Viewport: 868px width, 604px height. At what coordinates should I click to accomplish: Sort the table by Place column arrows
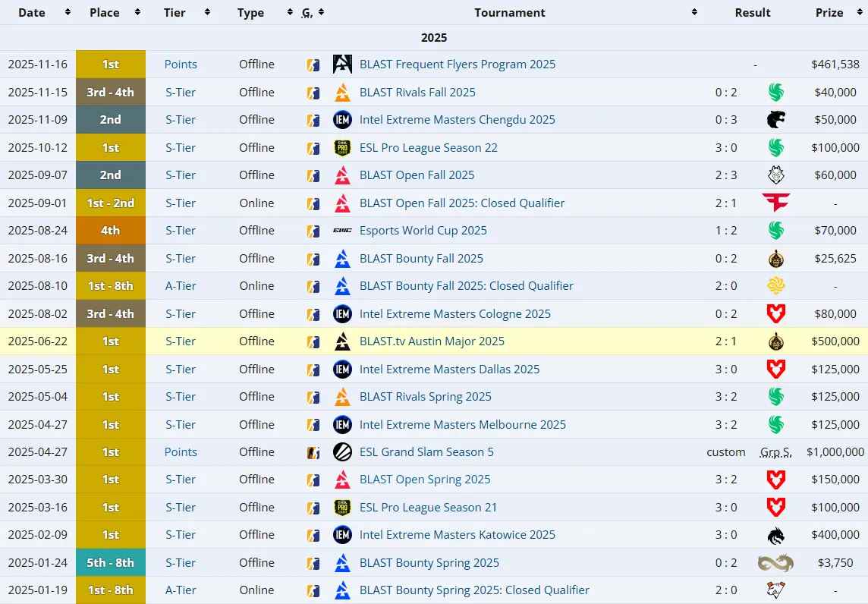point(137,12)
